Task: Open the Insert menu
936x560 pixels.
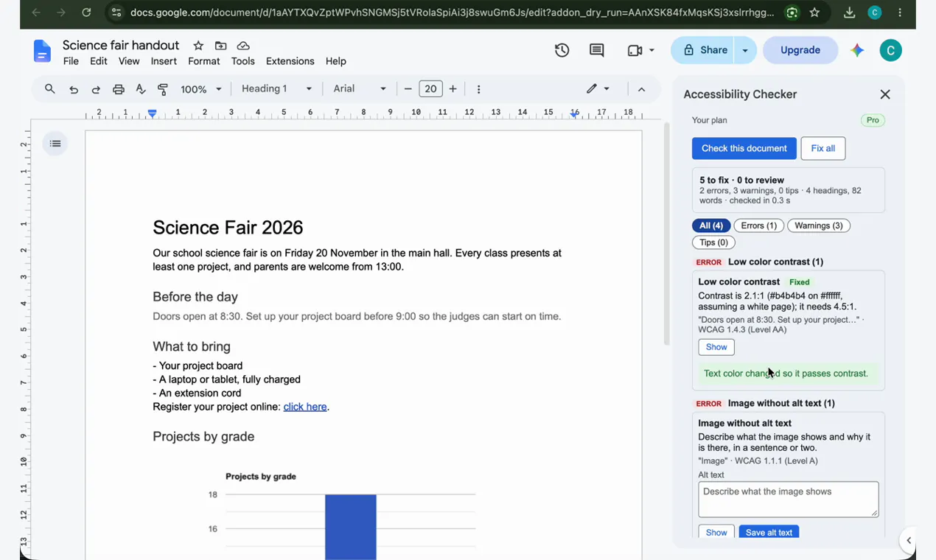Action: 164,61
